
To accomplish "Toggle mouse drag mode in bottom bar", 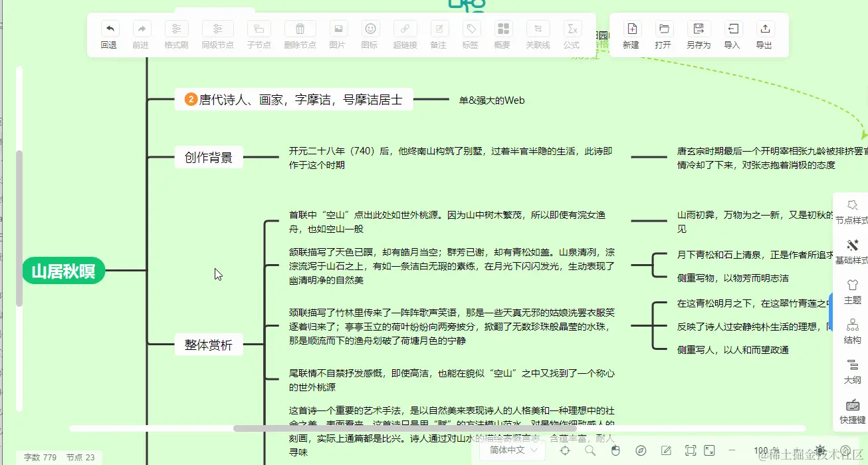I will pos(616,450).
